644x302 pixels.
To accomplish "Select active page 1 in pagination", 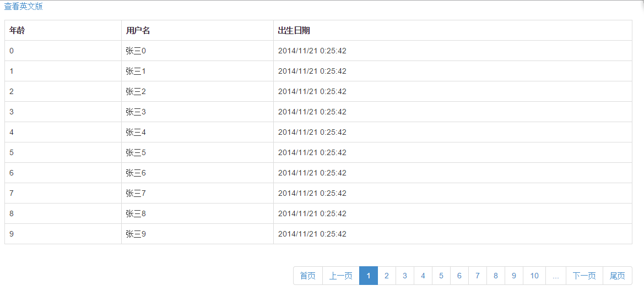I will coord(369,276).
